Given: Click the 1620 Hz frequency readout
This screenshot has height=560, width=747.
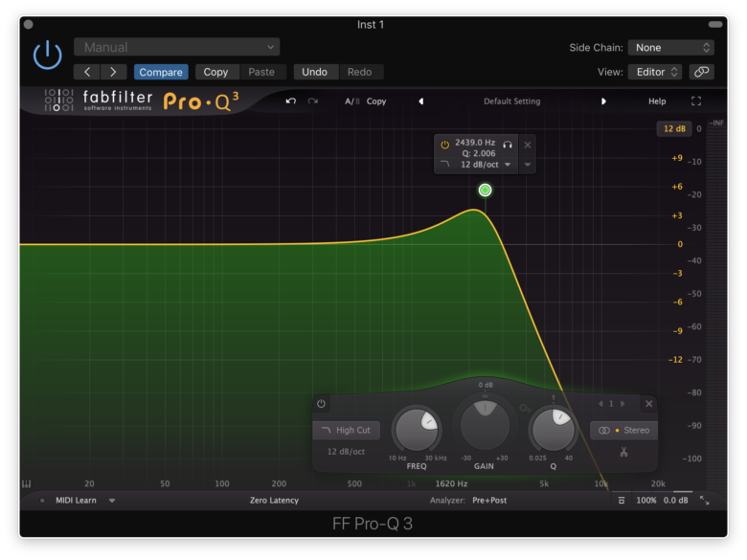Looking at the screenshot, I should pos(451,483).
